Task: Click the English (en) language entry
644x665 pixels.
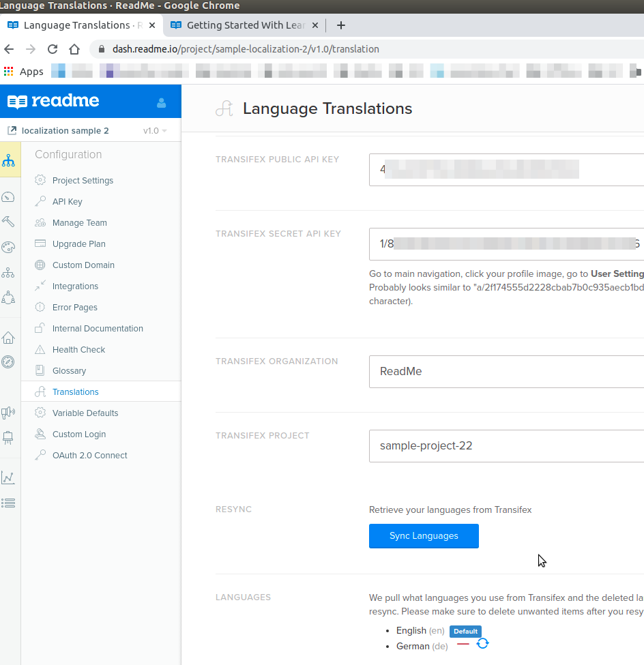Action: point(420,631)
